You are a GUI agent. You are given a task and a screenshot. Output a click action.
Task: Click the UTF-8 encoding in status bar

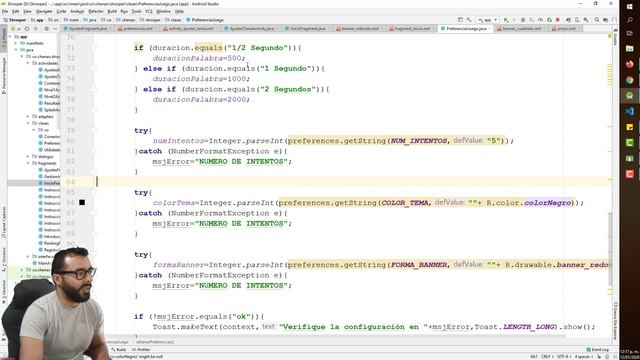[563, 357]
